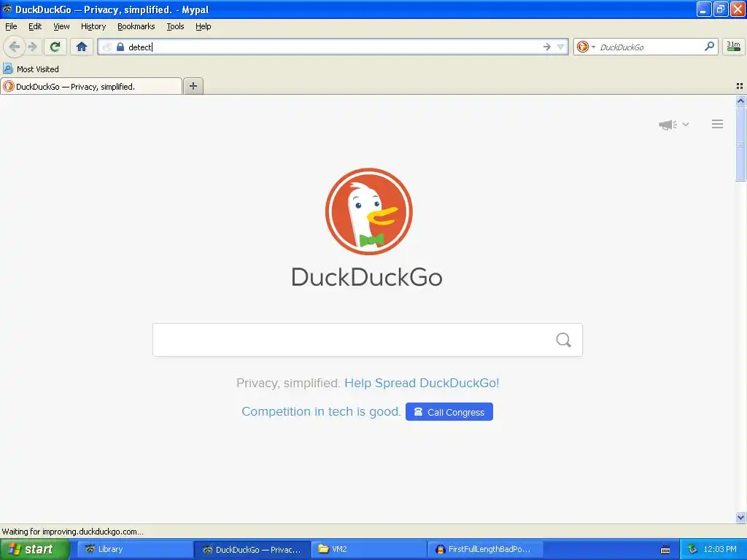Viewport: 747px width, 560px height.
Task: Open the Most Visited bookmarks folder
Action: (x=31, y=69)
